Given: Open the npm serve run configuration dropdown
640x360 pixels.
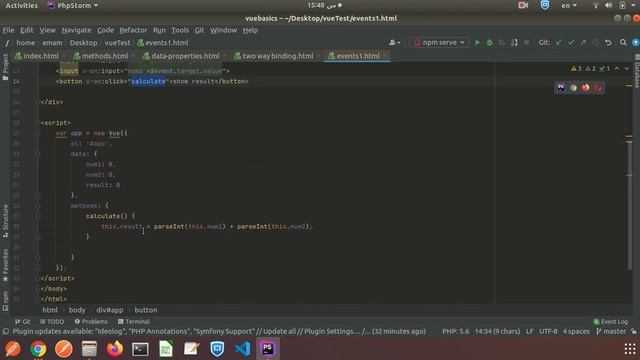Looking at the screenshot, I should click(439, 42).
